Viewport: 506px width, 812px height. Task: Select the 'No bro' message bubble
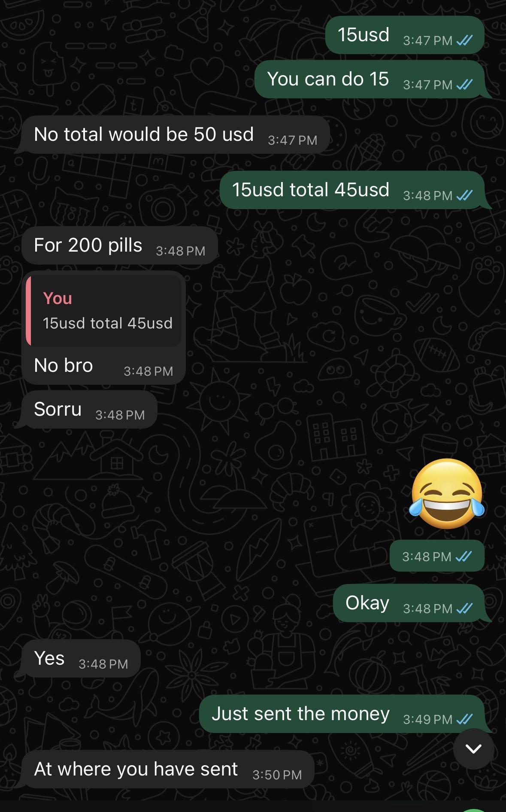pos(103,328)
